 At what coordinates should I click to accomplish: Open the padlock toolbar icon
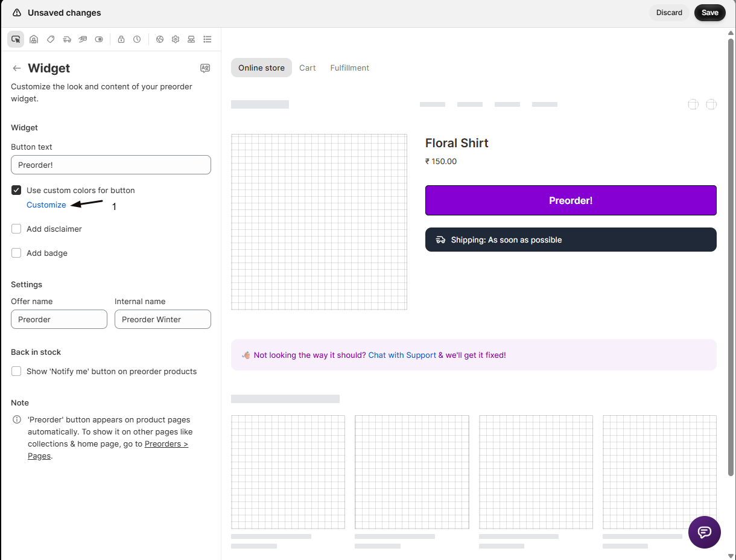pos(121,39)
